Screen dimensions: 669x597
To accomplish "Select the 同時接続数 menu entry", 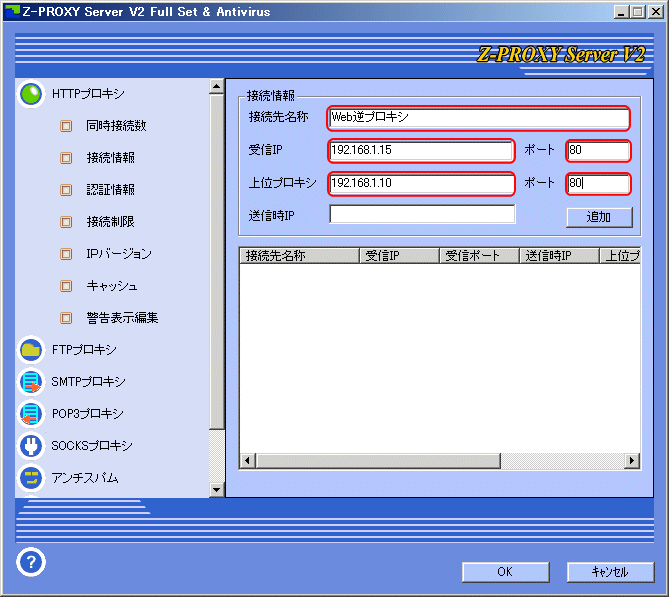I will [116, 125].
